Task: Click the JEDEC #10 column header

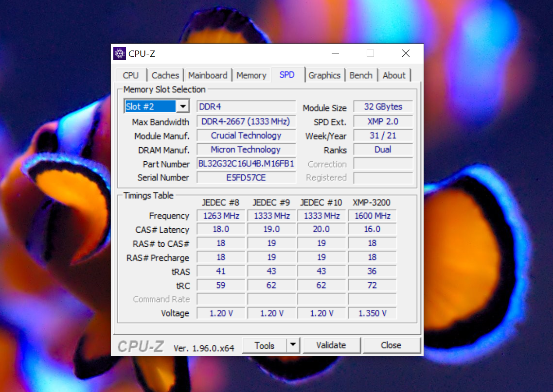Action: click(x=321, y=203)
